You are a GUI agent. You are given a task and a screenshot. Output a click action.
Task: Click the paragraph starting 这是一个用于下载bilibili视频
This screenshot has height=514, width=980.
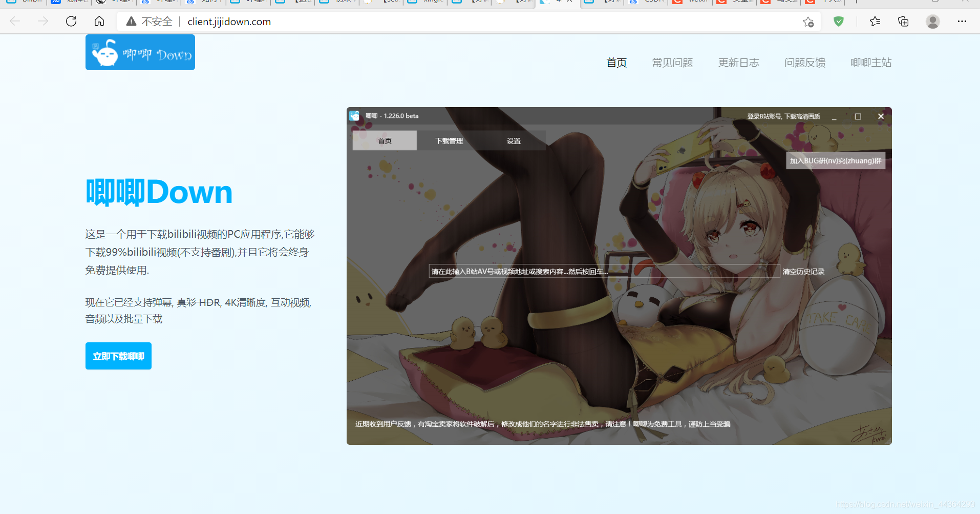[200, 252]
